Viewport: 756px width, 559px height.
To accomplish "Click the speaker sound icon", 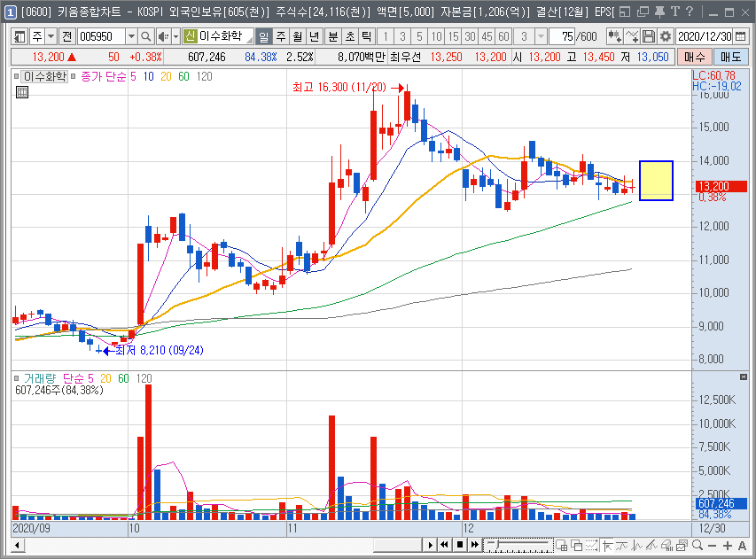I will click(163, 36).
